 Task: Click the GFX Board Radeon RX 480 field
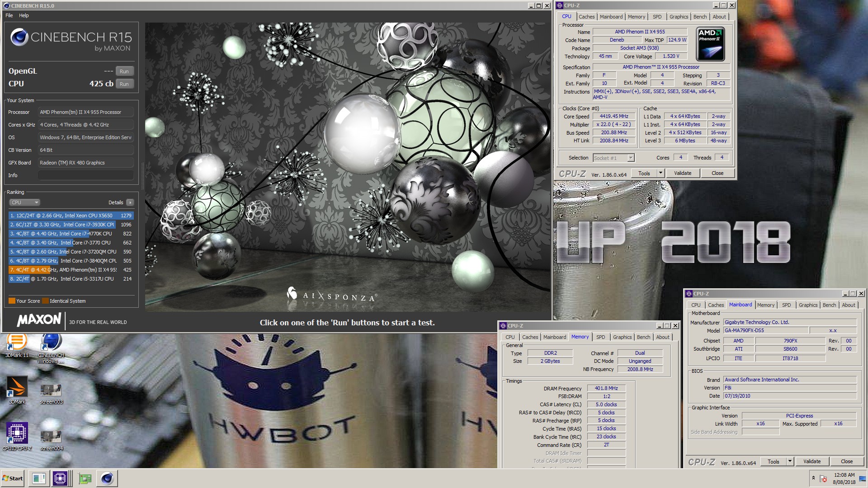[x=86, y=163]
